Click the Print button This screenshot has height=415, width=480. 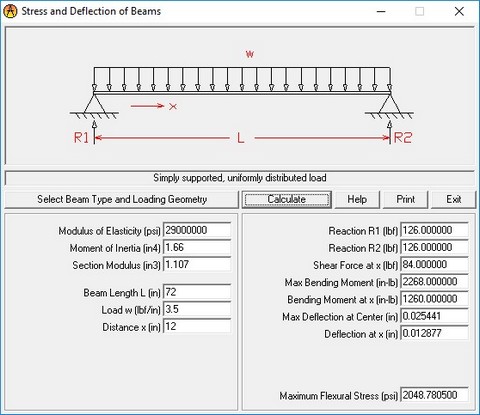point(405,200)
